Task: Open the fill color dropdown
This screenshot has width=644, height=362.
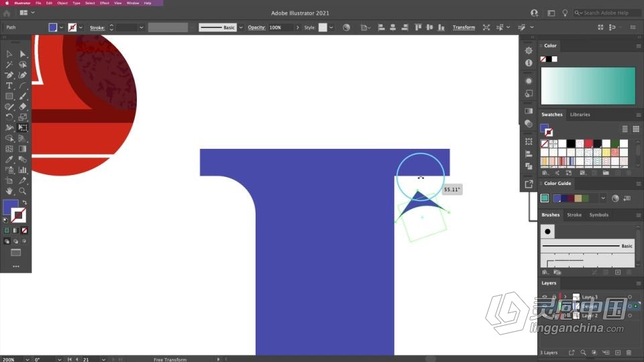Action: [61, 27]
